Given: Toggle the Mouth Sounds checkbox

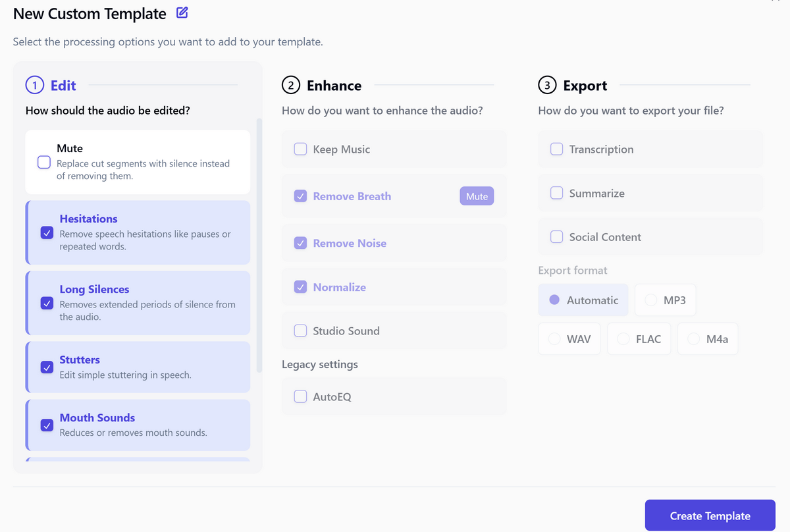Looking at the screenshot, I should pos(47,425).
